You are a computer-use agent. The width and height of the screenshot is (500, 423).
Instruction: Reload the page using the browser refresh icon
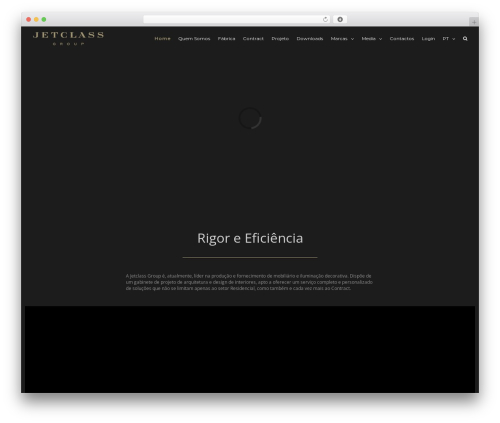(x=325, y=19)
